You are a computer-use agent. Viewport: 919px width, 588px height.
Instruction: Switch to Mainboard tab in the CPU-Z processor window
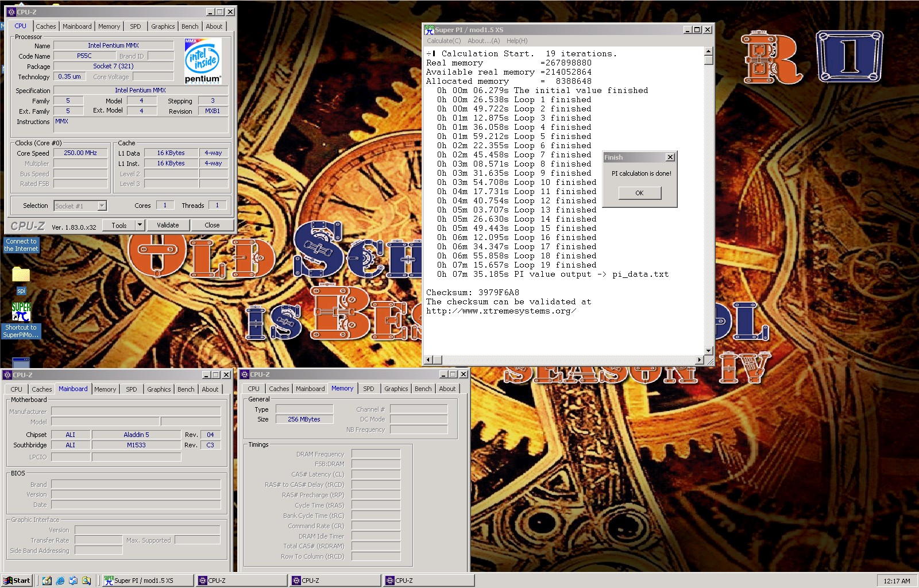point(77,26)
